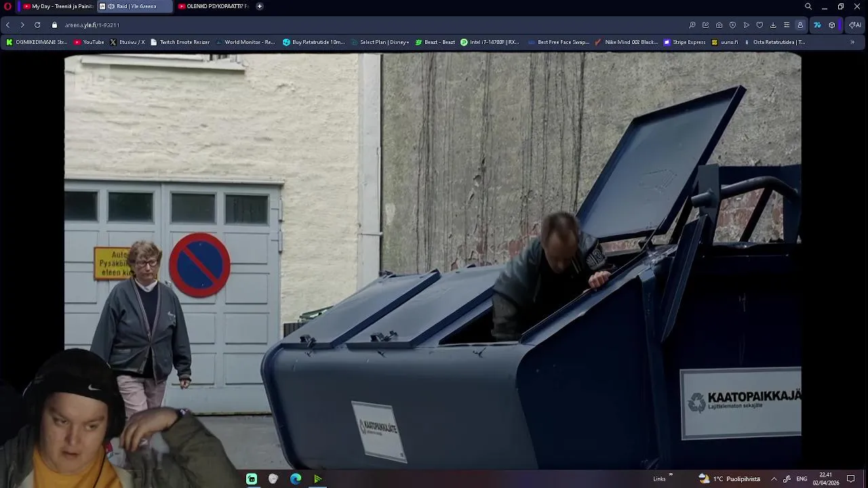Expand the bookmarks overflow chevron

[x=852, y=42]
